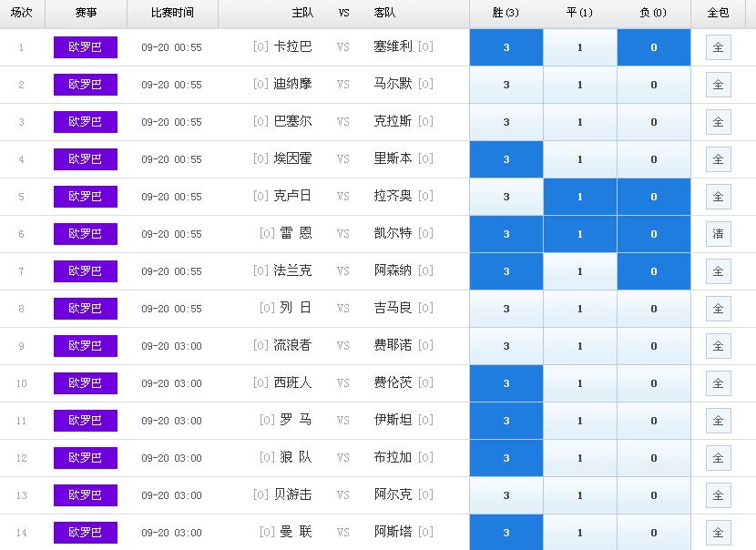Select draw (1) for match 3 巴塞尔
The width and height of the screenshot is (756, 550).
tap(580, 122)
